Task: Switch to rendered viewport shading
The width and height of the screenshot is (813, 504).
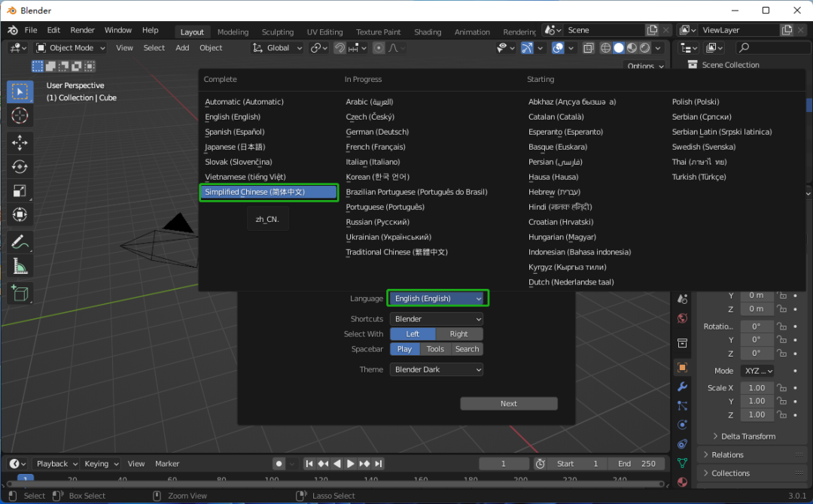Action: pos(644,47)
